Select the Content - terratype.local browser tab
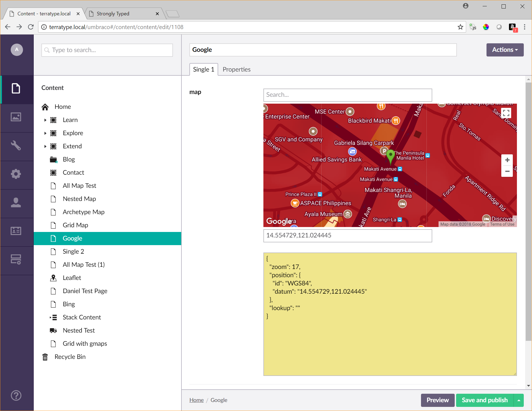The image size is (532, 411). point(44,14)
